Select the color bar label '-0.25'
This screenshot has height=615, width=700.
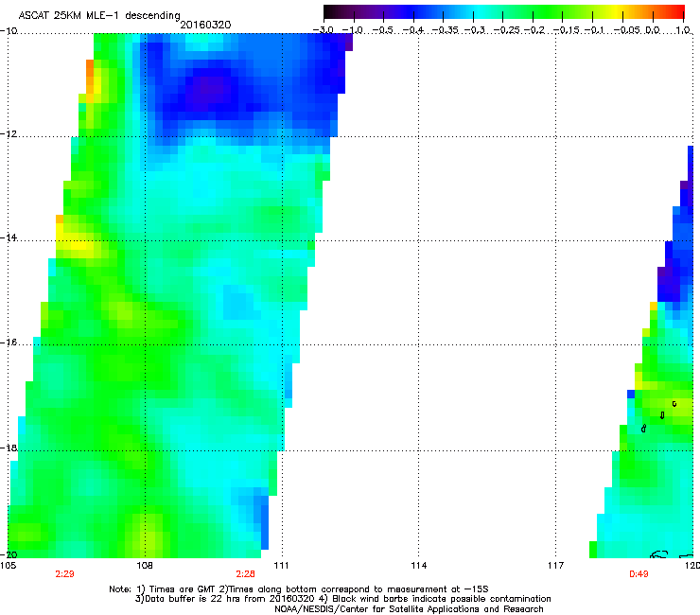pyautogui.click(x=507, y=30)
